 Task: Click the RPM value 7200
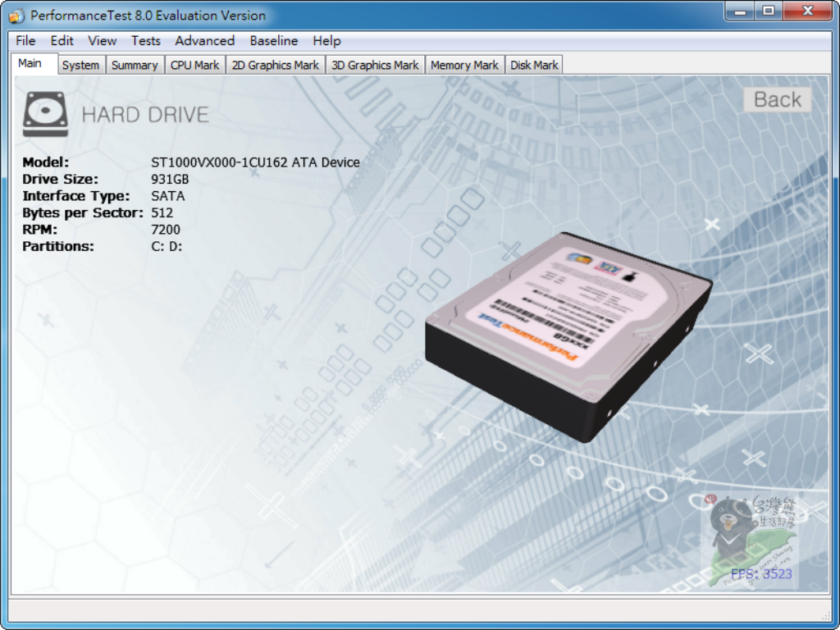(166, 230)
